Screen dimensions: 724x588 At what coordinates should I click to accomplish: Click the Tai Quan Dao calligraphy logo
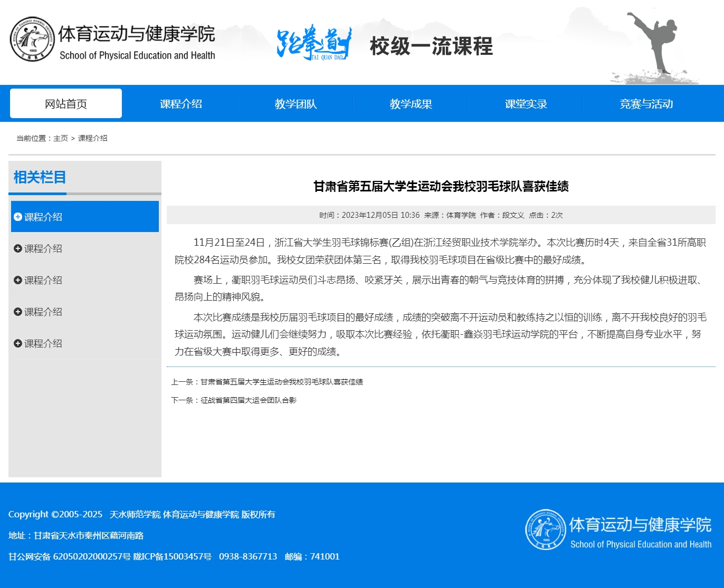(314, 42)
